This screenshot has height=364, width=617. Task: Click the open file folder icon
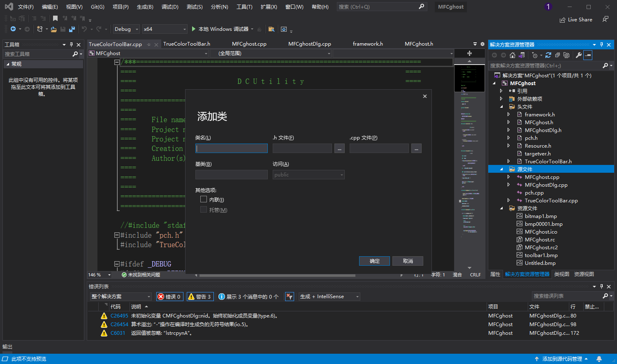tap(53, 29)
